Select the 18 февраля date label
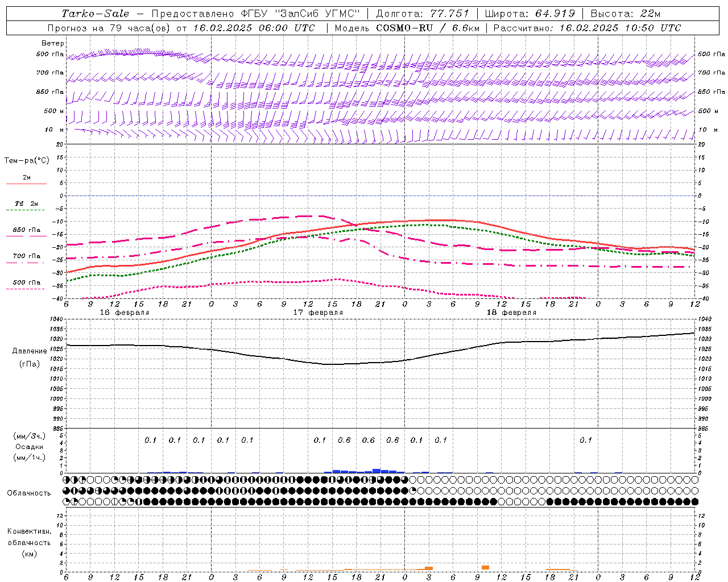728x582 pixels. click(511, 313)
